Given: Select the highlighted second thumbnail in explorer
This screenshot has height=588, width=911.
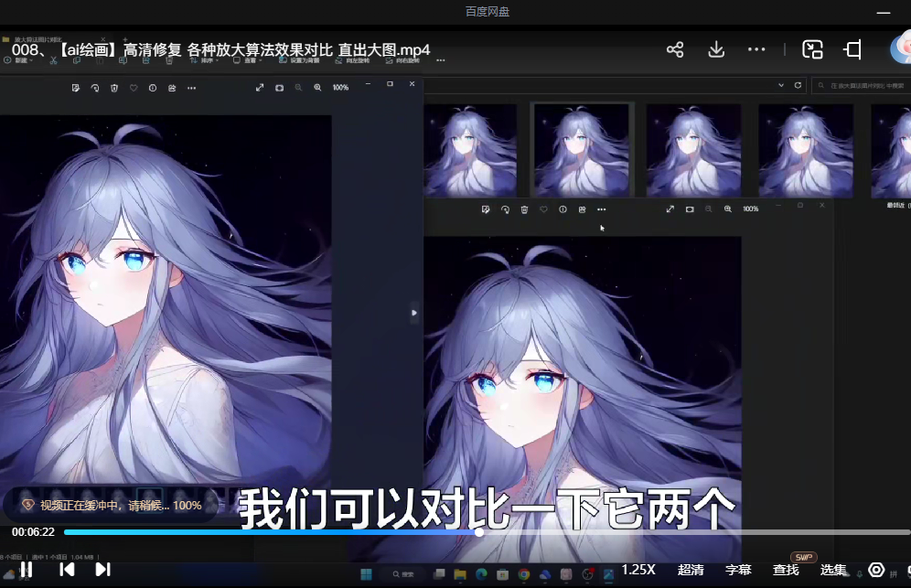Looking at the screenshot, I should [582, 150].
